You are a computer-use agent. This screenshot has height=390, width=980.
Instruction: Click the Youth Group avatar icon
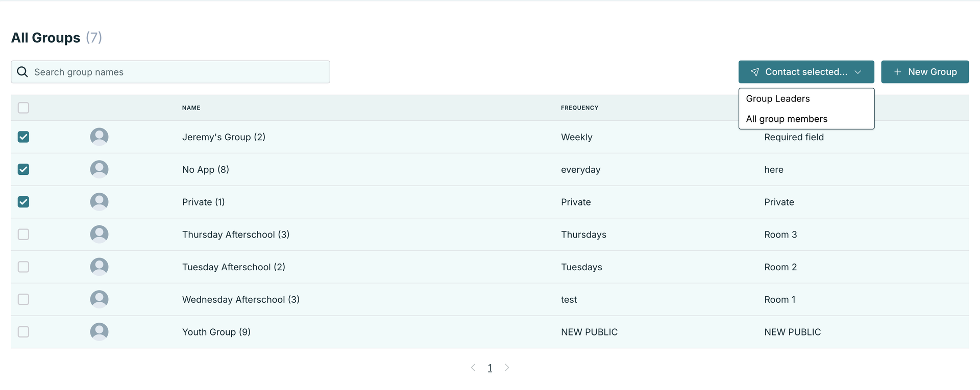coord(100,332)
